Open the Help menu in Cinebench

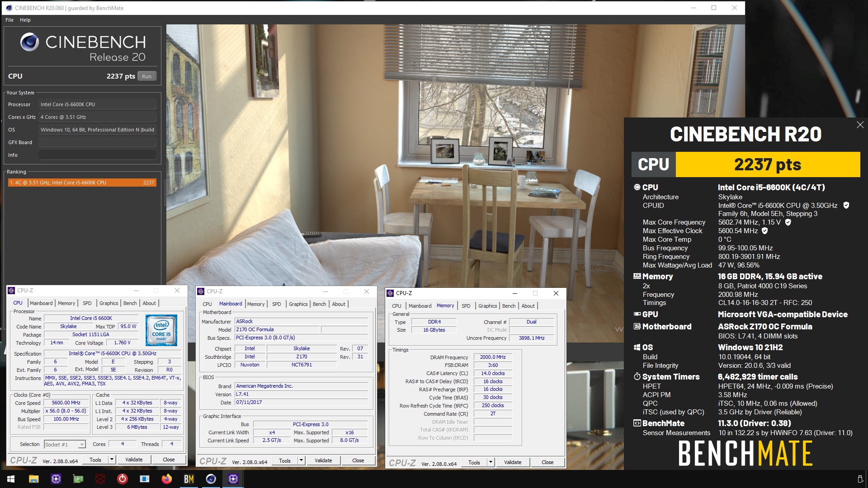click(25, 20)
